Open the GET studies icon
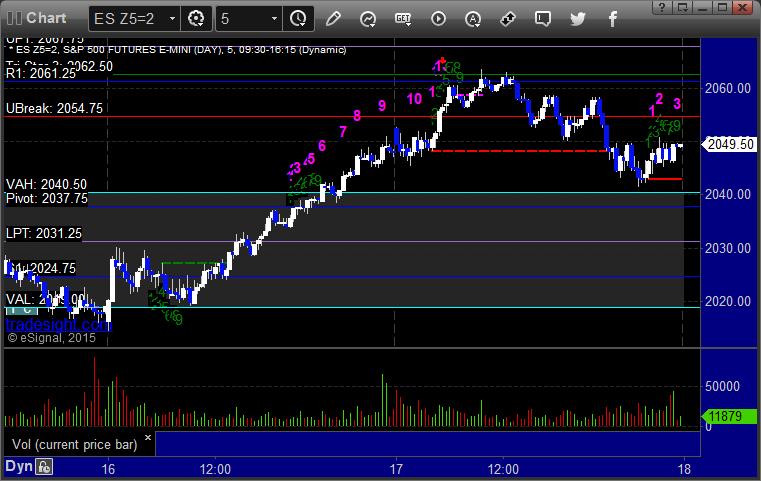 point(403,19)
